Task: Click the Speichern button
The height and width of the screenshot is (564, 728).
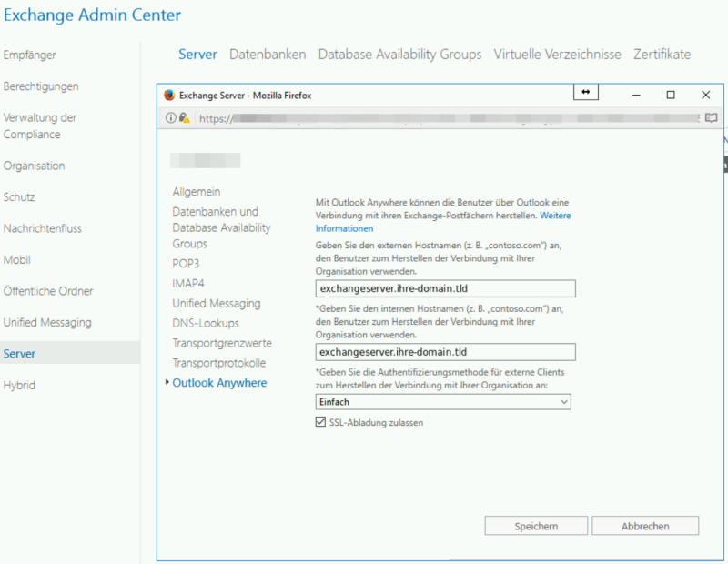Action: (536, 526)
